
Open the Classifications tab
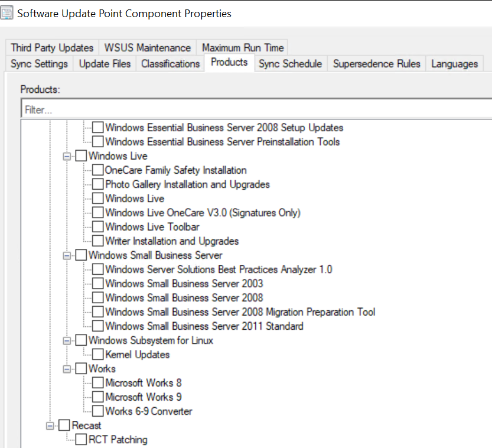click(x=170, y=63)
